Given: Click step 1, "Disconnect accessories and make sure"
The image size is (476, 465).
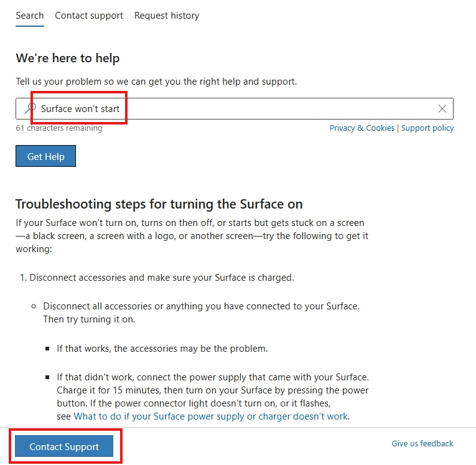Looking at the screenshot, I should (x=157, y=278).
